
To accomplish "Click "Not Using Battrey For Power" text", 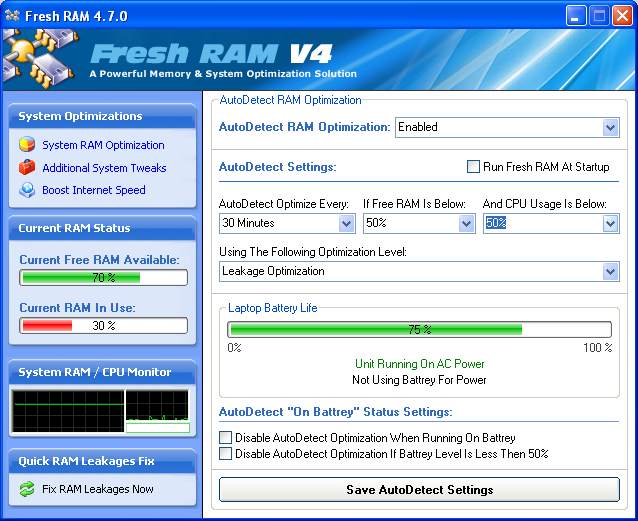I will click(x=419, y=380).
